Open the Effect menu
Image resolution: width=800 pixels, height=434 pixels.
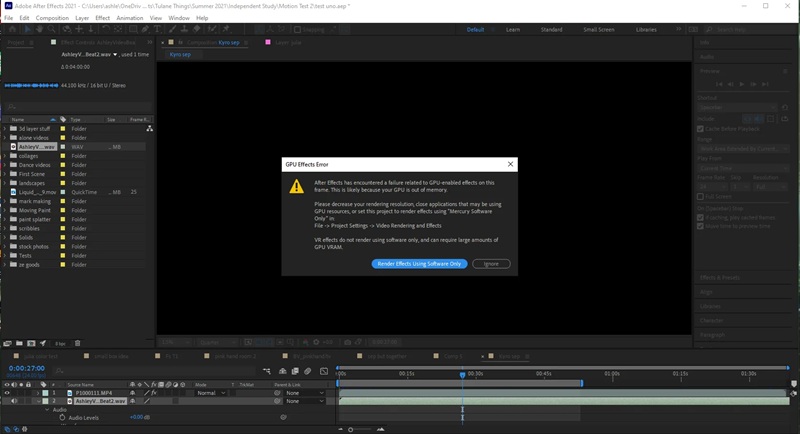103,18
